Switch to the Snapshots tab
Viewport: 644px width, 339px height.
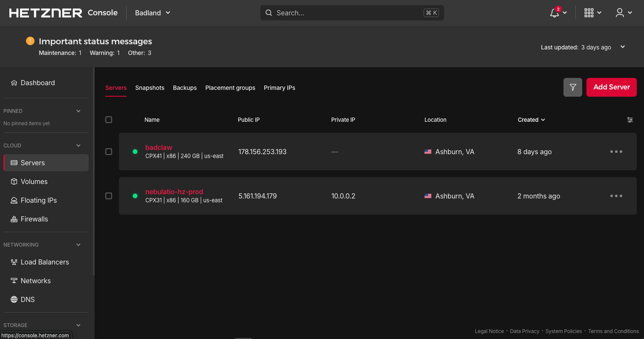150,88
